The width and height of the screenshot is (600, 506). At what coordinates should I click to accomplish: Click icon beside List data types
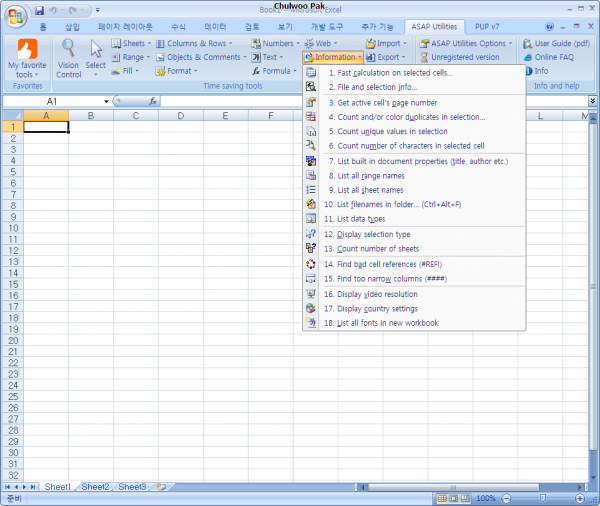(x=311, y=219)
